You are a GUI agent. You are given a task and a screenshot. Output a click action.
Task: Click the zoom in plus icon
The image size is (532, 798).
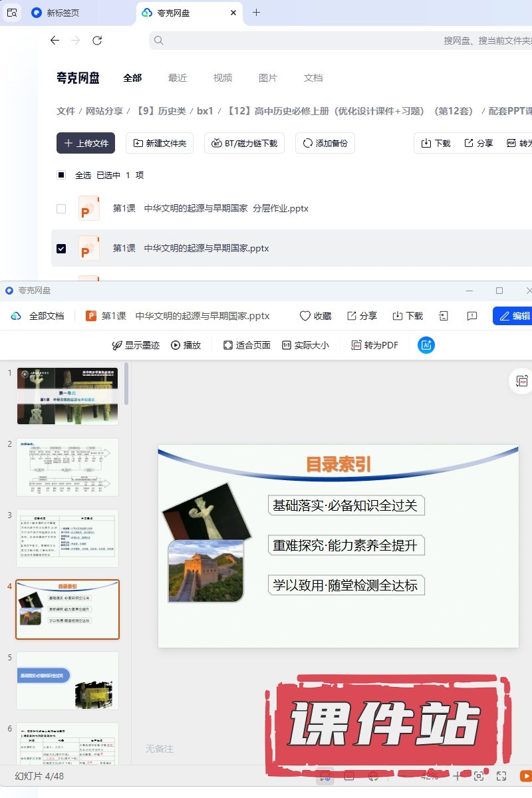click(x=457, y=776)
